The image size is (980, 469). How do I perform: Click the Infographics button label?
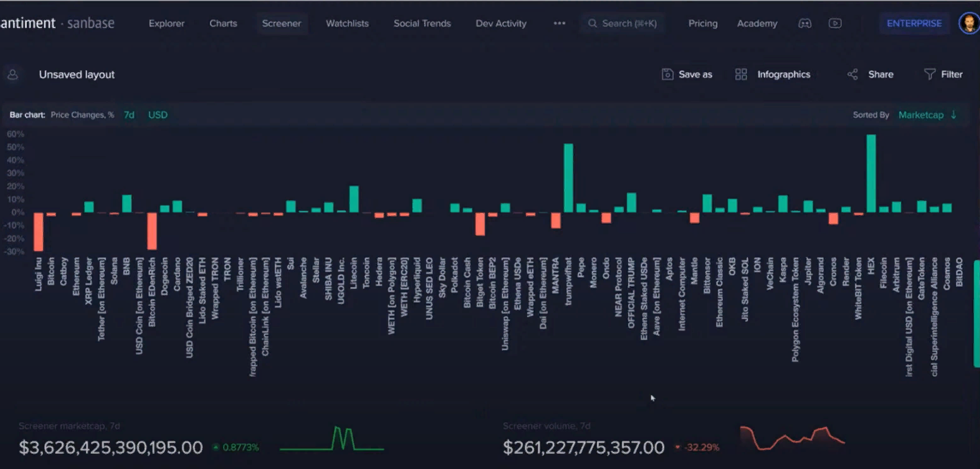click(x=783, y=75)
